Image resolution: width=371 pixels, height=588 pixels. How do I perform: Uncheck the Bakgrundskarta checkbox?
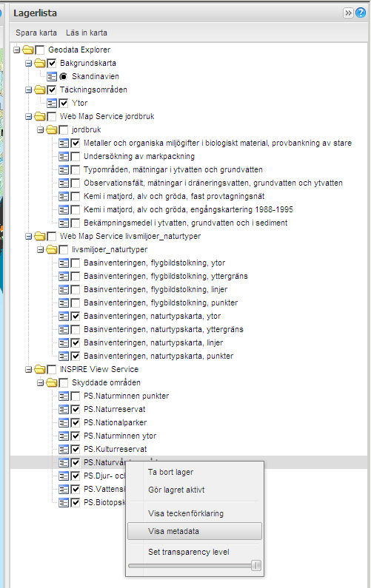click(x=52, y=63)
